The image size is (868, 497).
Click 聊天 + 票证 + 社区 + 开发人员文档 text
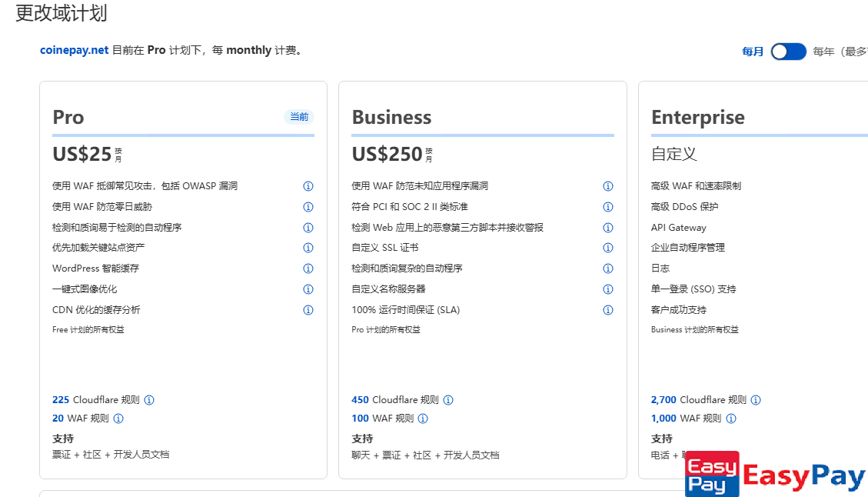[x=425, y=455]
